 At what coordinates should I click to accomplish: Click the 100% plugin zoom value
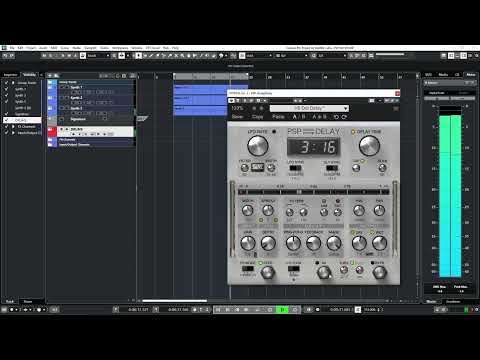pyautogui.click(x=237, y=108)
